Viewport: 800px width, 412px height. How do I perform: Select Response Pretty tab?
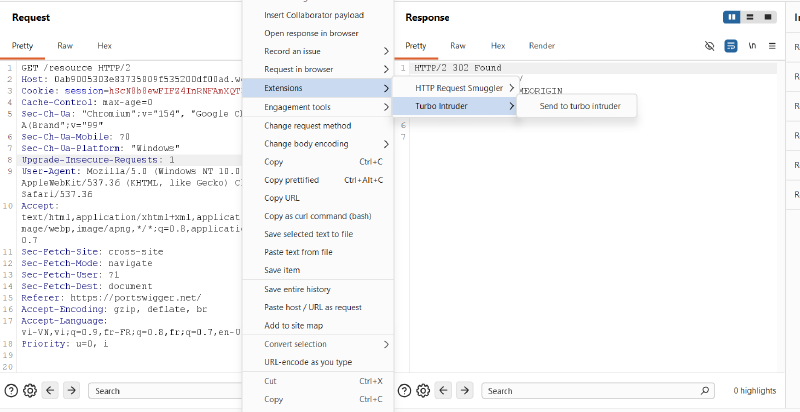coord(416,46)
